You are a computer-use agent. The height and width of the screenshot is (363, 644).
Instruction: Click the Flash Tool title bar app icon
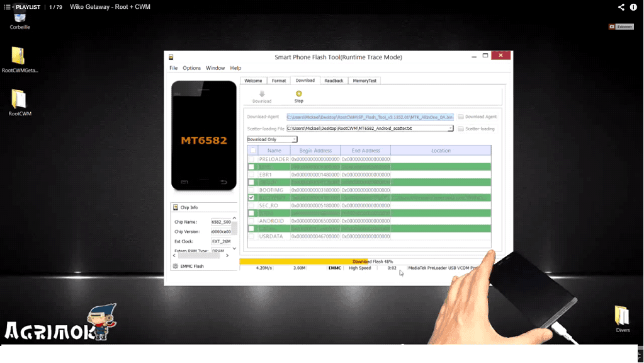171,57
